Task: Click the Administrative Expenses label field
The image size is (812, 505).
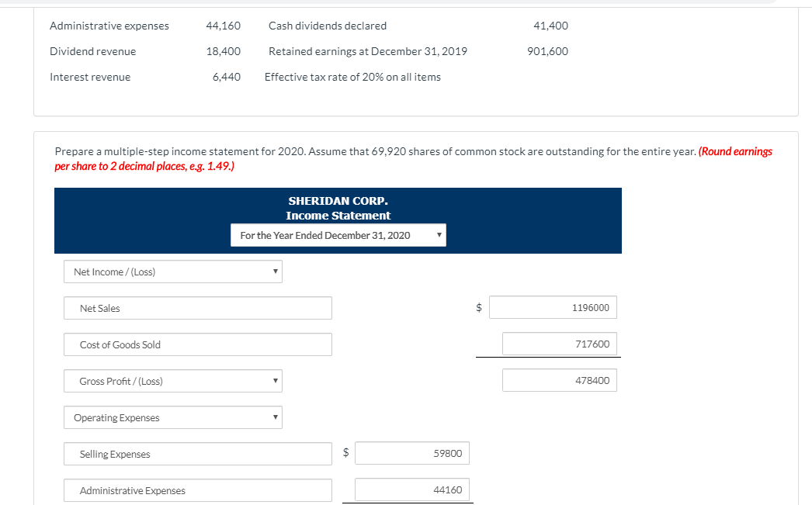Action: (197, 490)
